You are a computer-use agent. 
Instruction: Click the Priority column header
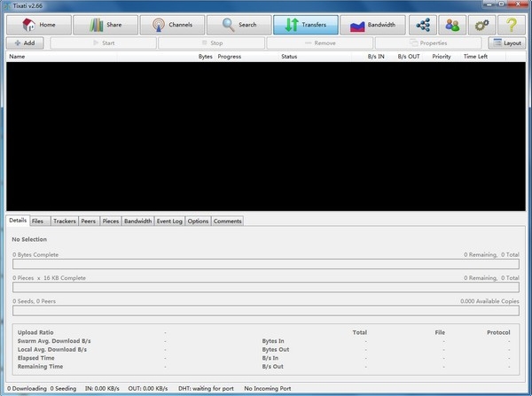click(442, 57)
